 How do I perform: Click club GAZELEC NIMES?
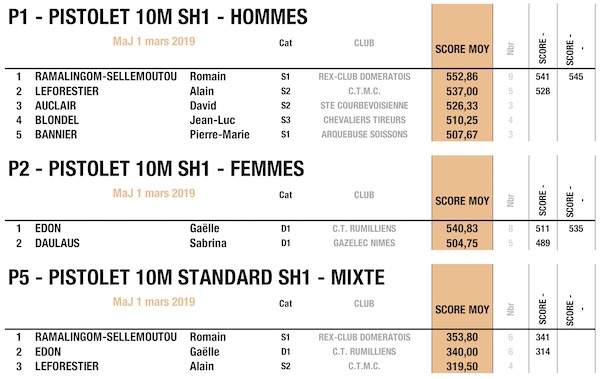[x=364, y=243]
